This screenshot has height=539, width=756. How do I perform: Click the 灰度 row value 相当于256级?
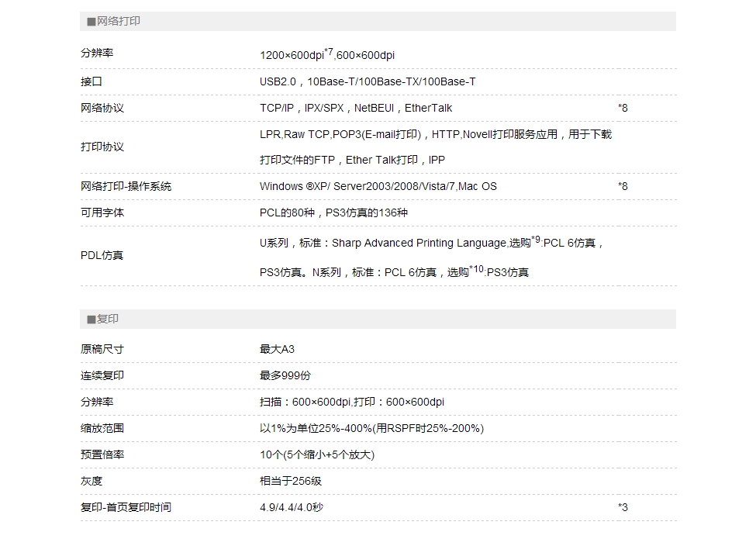(292, 481)
